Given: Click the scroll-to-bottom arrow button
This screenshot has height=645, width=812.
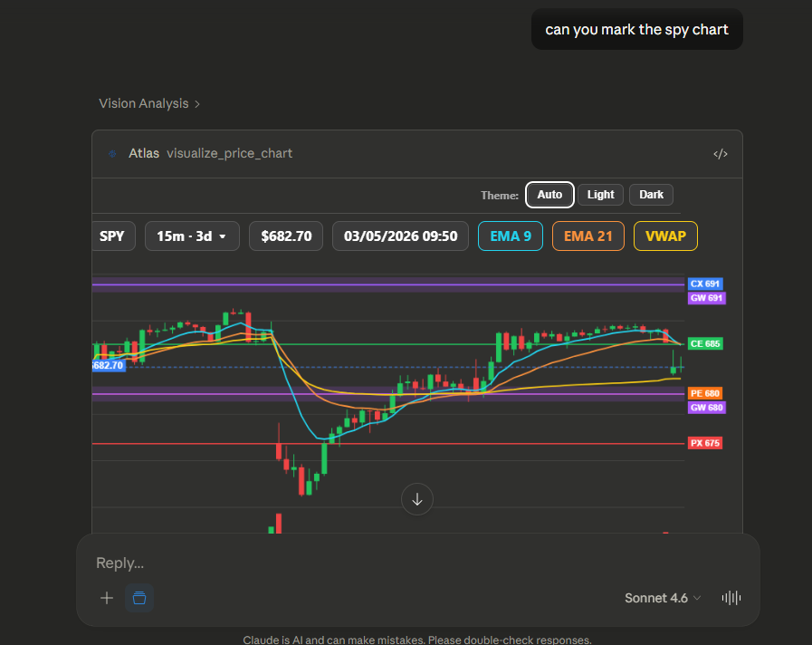Looking at the screenshot, I should [x=417, y=499].
